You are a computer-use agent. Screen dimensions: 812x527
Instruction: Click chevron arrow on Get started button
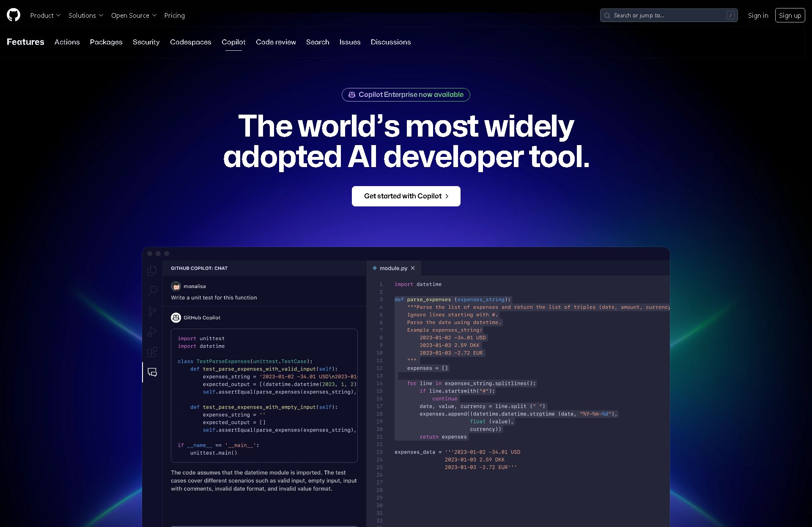pyautogui.click(x=447, y=196)
